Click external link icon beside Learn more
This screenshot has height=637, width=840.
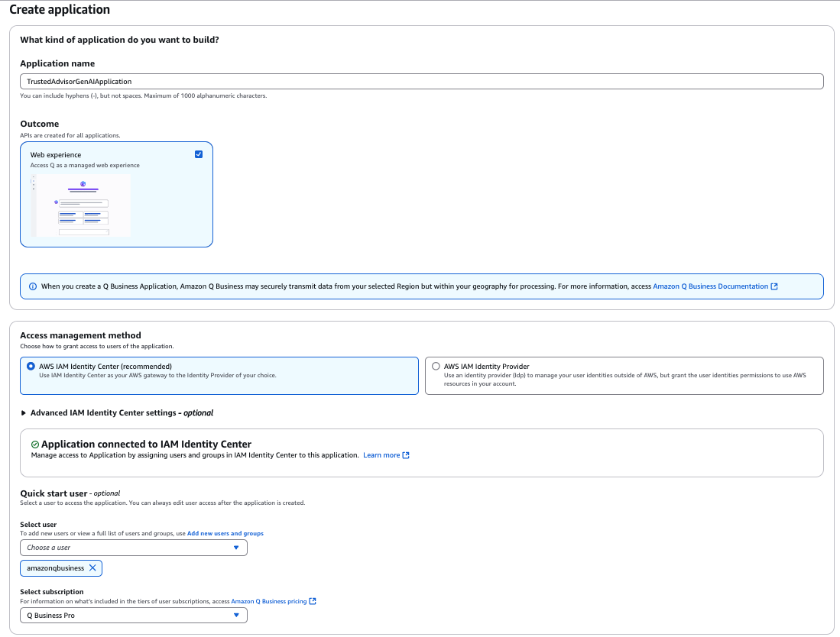[406, 455]
